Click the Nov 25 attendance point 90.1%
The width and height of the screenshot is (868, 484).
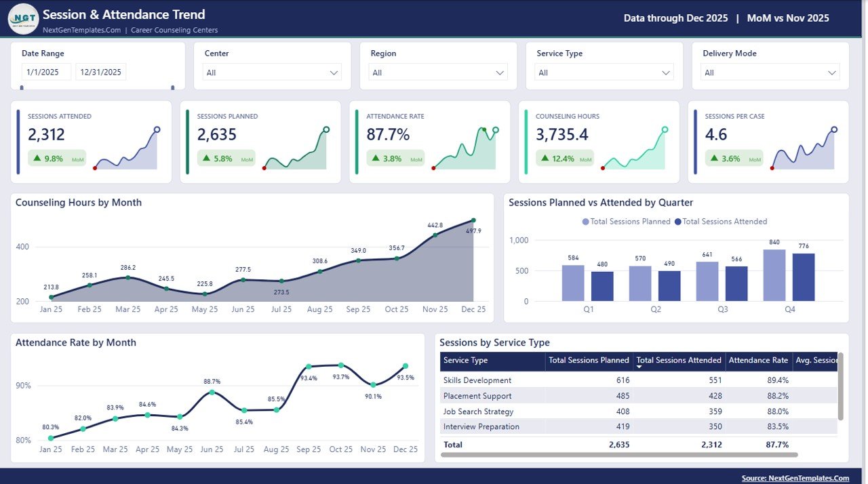(373, 384)
